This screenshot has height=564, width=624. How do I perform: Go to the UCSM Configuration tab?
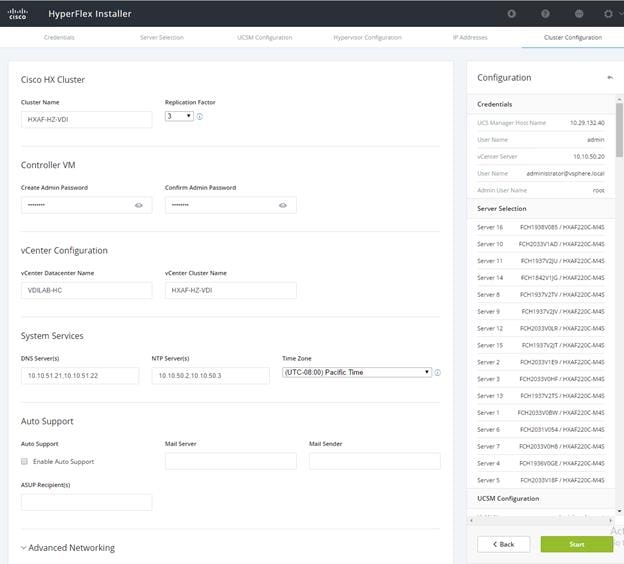click(265, 37)
